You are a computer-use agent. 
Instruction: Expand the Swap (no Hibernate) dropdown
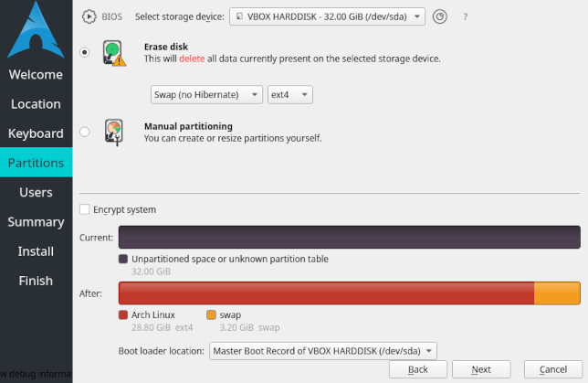206,94
